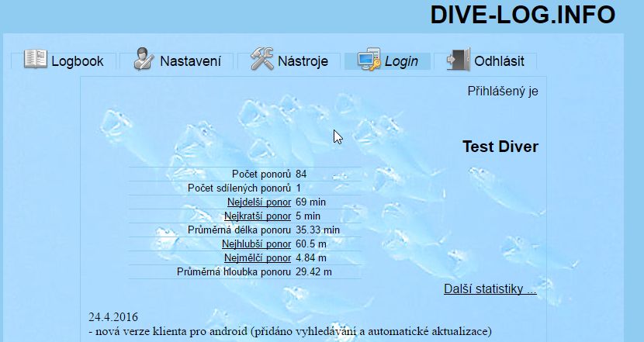This screenshot has width=644, height=342.
Task: Click the Průměrná hloubka ponoru label
Action: (x=234, y=271)
